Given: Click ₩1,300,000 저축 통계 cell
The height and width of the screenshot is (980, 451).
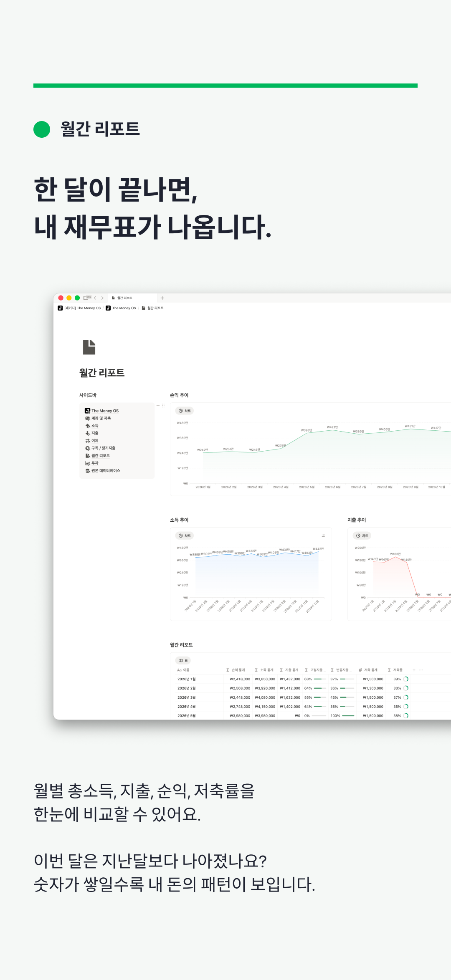Looking at the screenshot, I should (x=373, y=688).
